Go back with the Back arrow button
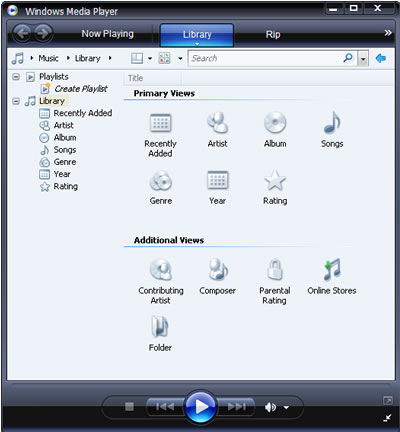400x432 pixels. [22, 33]
